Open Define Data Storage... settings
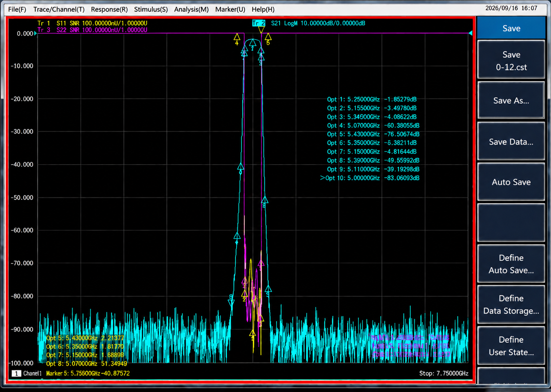 [x=511, y=305]
